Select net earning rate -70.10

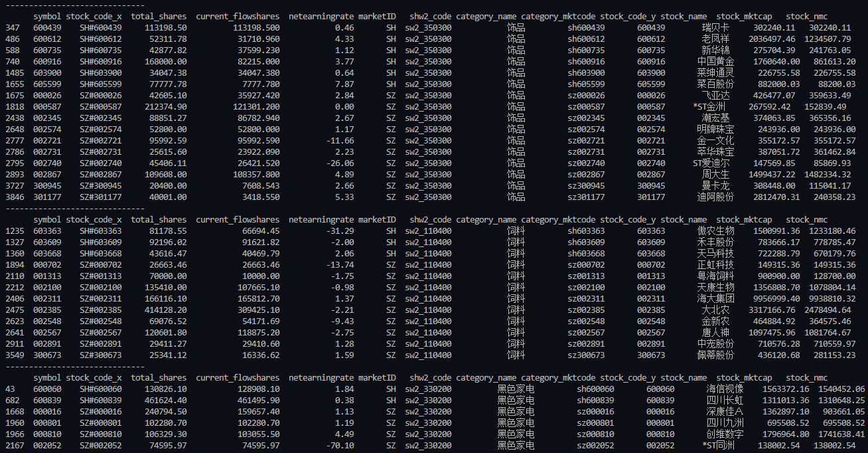click(x=340, y=446)
